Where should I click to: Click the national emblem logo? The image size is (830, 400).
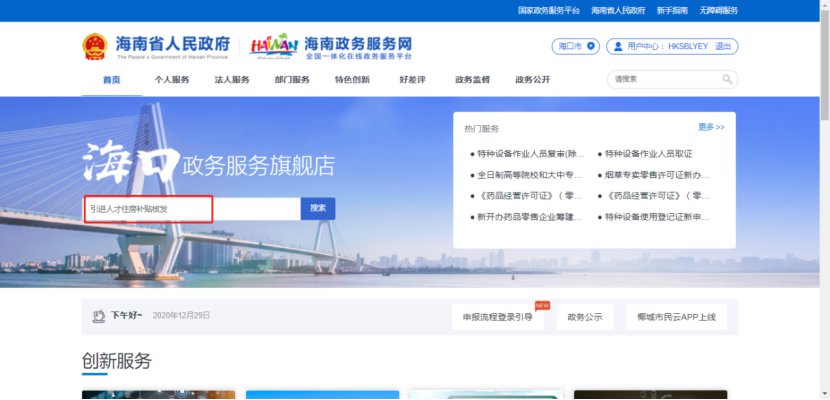(95, 47)
